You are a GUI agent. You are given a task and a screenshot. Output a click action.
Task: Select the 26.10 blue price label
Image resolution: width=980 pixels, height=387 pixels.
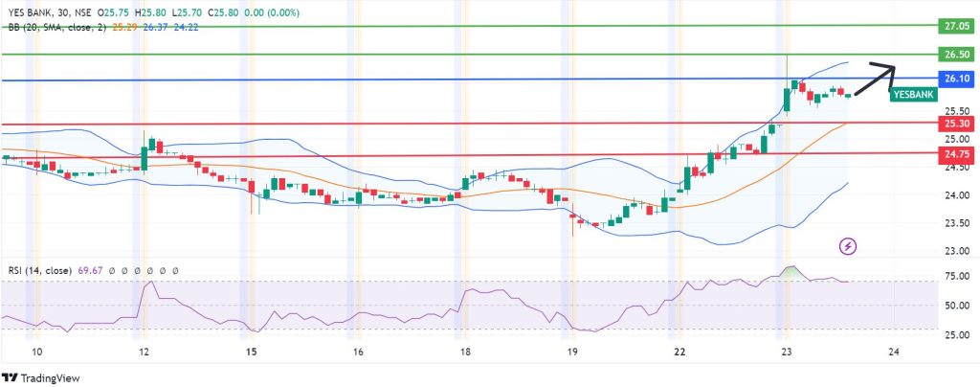point(957,79)
